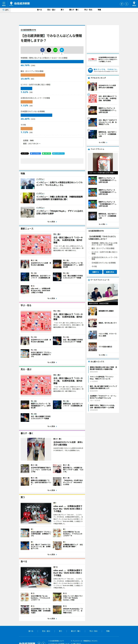
Task: Click the crown icon beside アクセスランキング
Action: pos(89,78)
